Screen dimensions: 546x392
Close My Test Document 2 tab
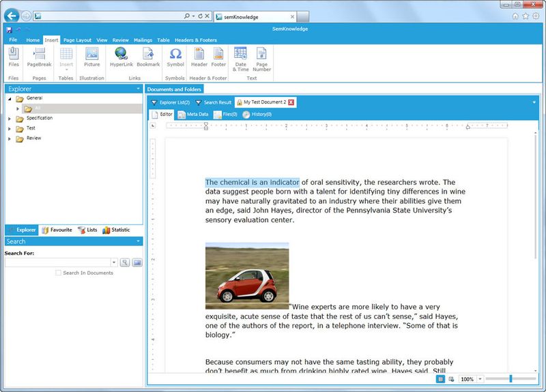click(291, 102)
